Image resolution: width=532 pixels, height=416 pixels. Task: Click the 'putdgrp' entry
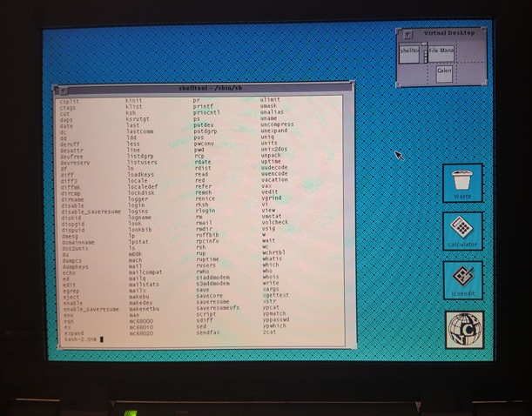click(205, 131)
